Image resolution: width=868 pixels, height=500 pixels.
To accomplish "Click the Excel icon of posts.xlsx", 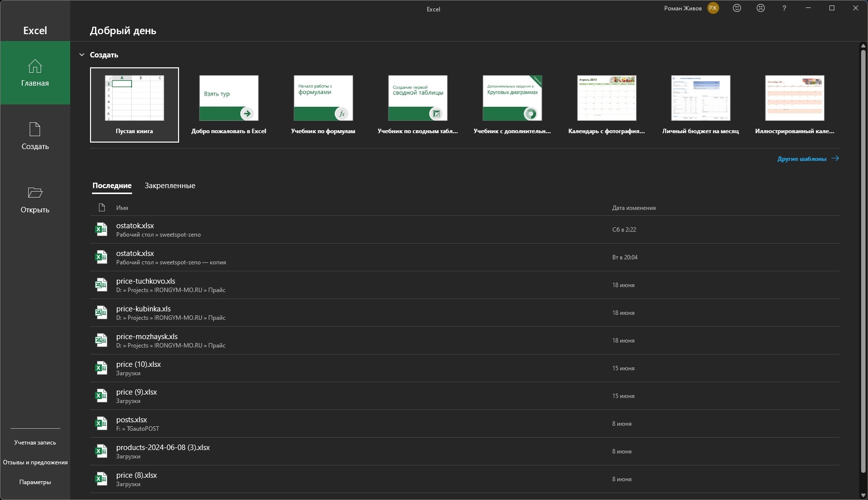I will click(101, 424).
